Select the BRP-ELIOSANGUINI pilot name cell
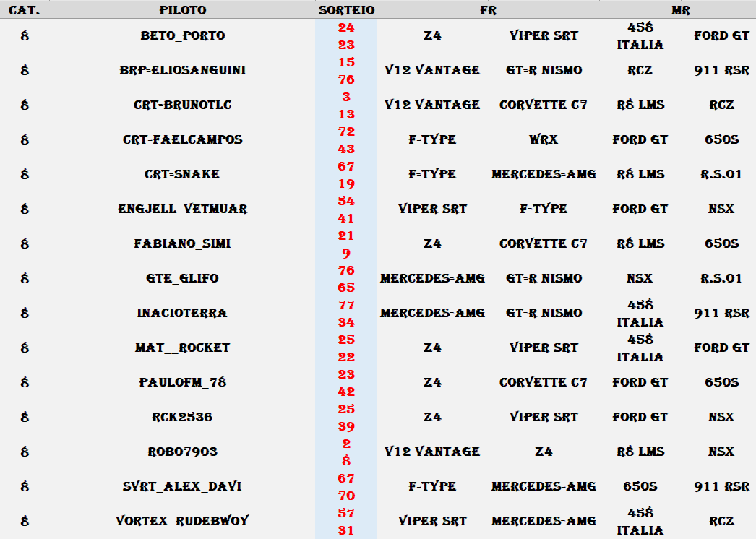Viewport: 756px width, 539px height. (183, 70)
